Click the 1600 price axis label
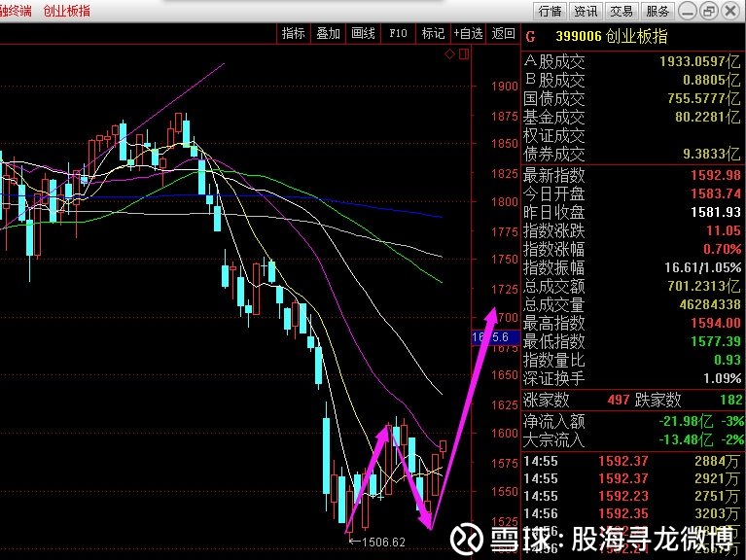This screenshot has height=560, width=746. [x=505, y=434]
